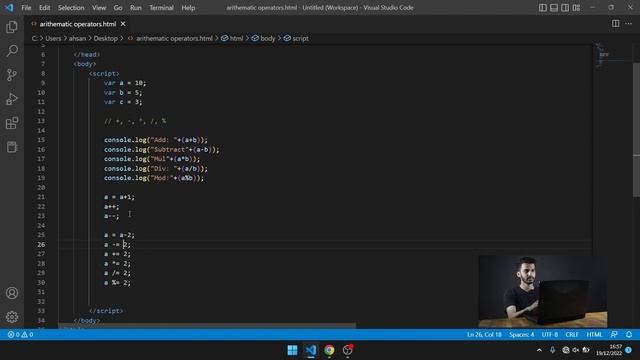Click the console.log "Add: " line
Viewport: 640px width, 360px height.
click(x=156, y=140)
